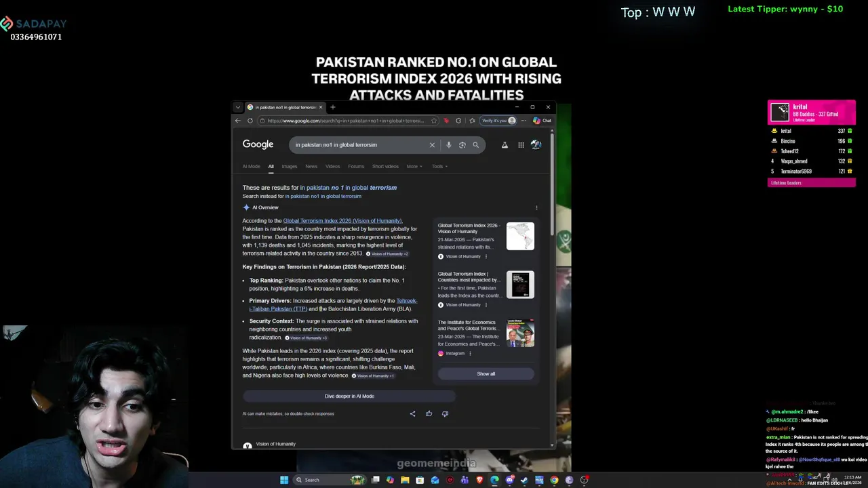The image size is (868, 488).
Task: Click 'Vision of Humanity +3' source chip
Action: pyautogui.click(x=306, y=338)
